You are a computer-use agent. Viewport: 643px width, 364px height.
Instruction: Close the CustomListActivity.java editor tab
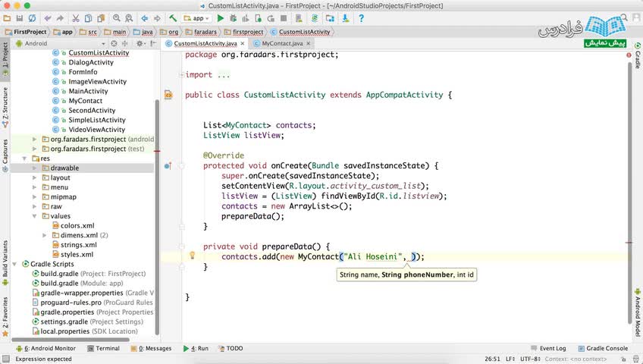tap(244, 44)
